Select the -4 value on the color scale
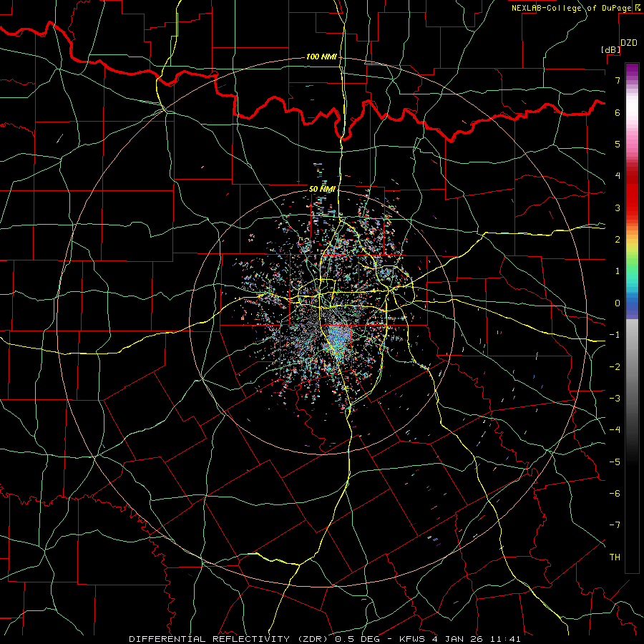The image size is (644, 644). tap(615, 430)
